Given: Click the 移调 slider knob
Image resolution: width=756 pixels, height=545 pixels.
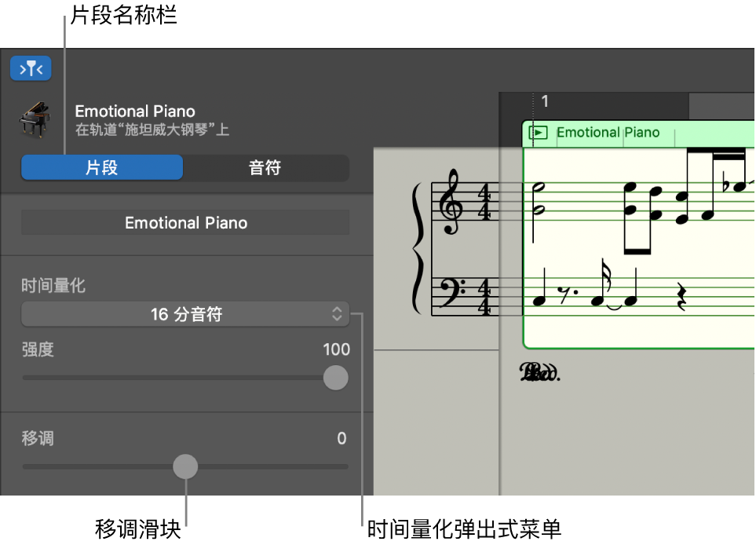Looking at the screenshot, I should pos(185,466).
